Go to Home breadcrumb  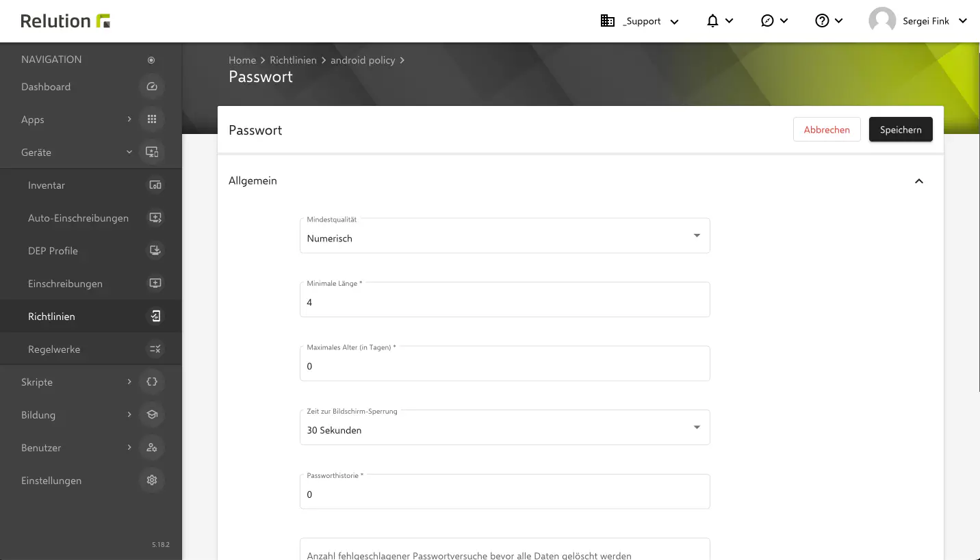click(242, 60)
